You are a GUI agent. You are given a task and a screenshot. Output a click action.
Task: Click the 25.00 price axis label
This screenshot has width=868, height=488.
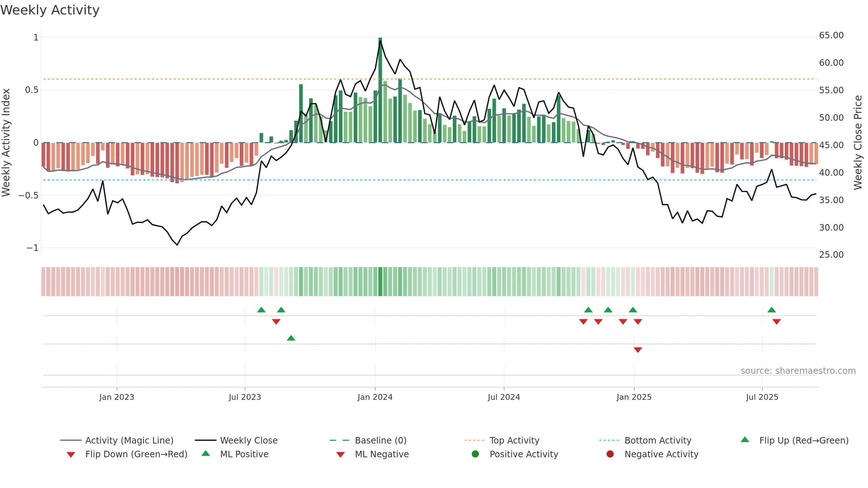pyautogui.click(x=831, y=255)
